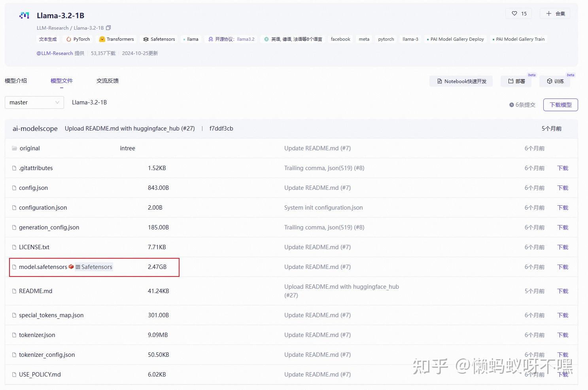The width and height of the screenshot is (588, 390).
Task: Switch to the 交流反馈 tab
Action: [108, 81]
